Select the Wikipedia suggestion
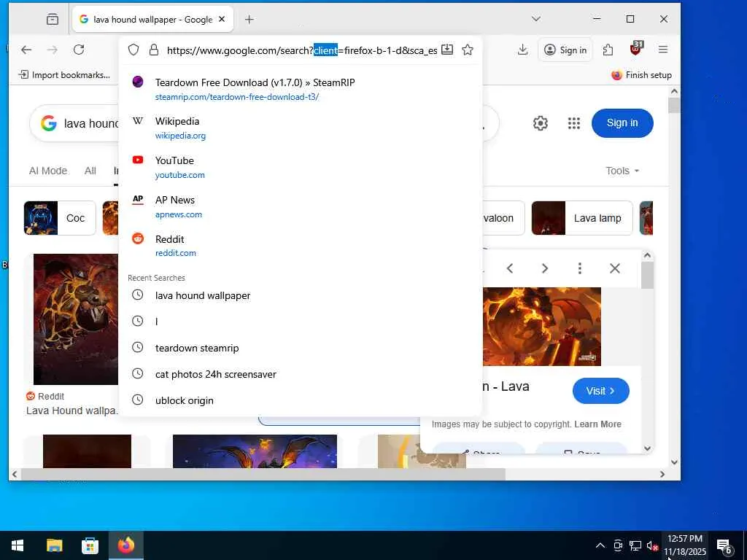 300,128
